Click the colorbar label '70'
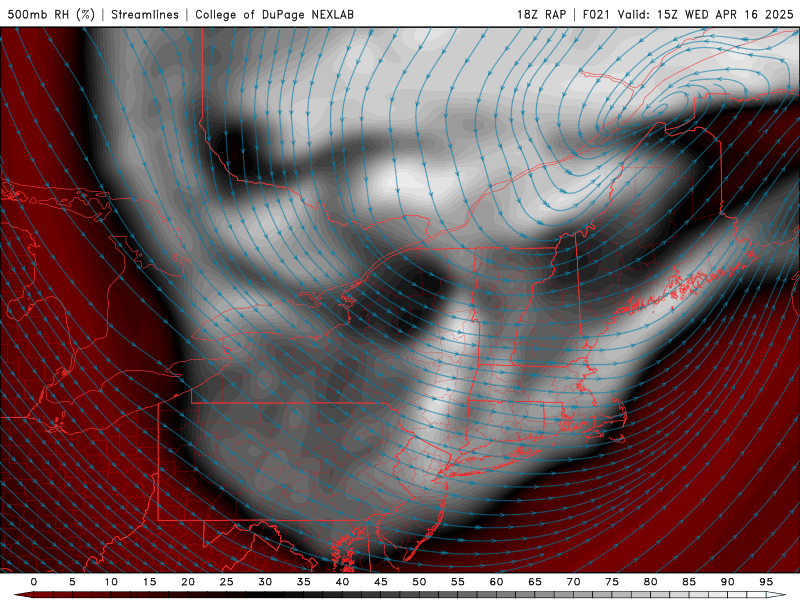The height and width of the screenshot is (600, 800). (573, 582)
